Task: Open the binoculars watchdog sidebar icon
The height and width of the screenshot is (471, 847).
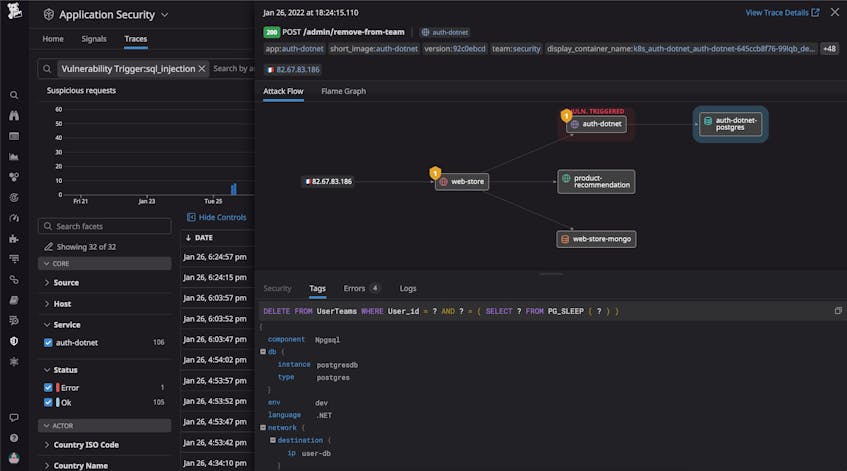Action: tap(14, 116)
